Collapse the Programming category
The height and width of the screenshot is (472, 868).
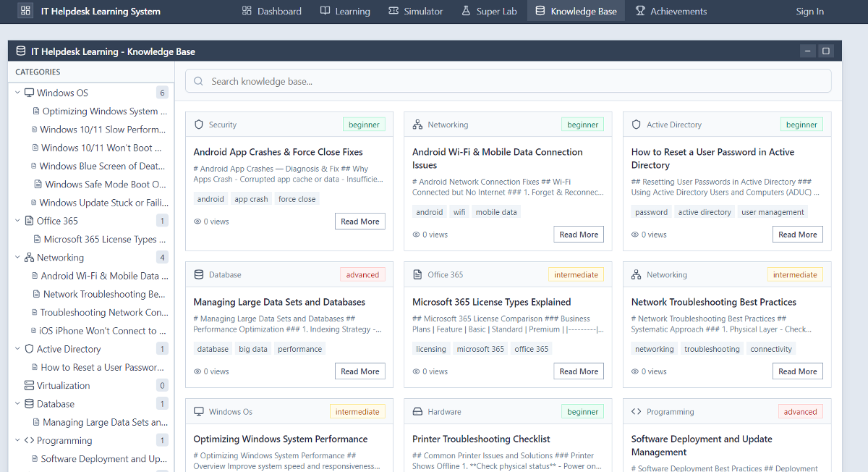pos(18,440)
